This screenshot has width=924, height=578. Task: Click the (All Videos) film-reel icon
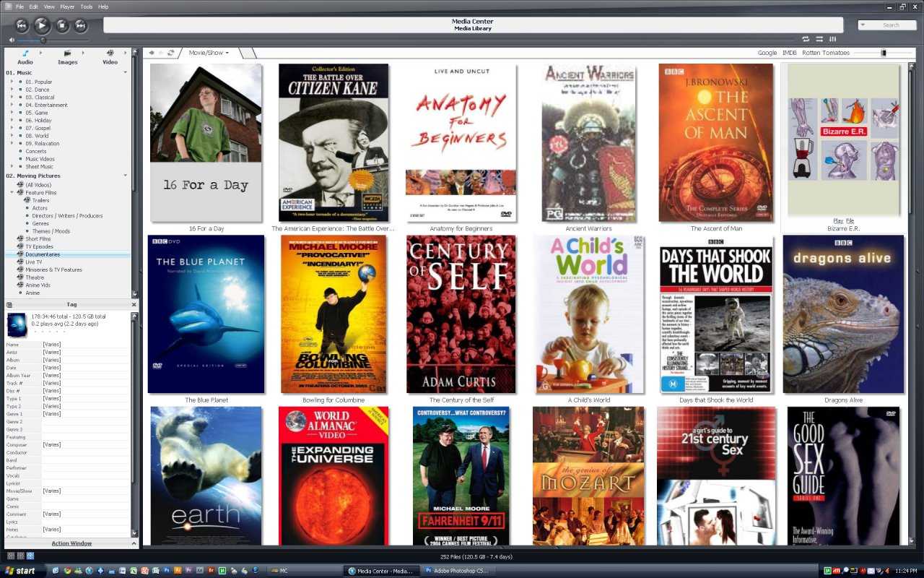[x=20, y=185]
